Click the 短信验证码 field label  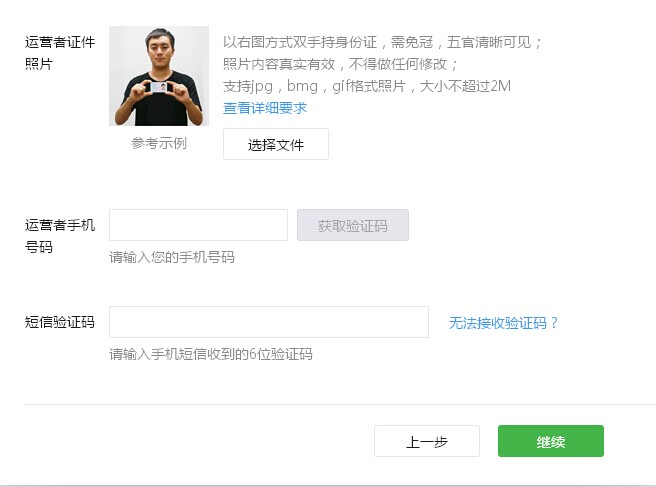click(60, 322)
